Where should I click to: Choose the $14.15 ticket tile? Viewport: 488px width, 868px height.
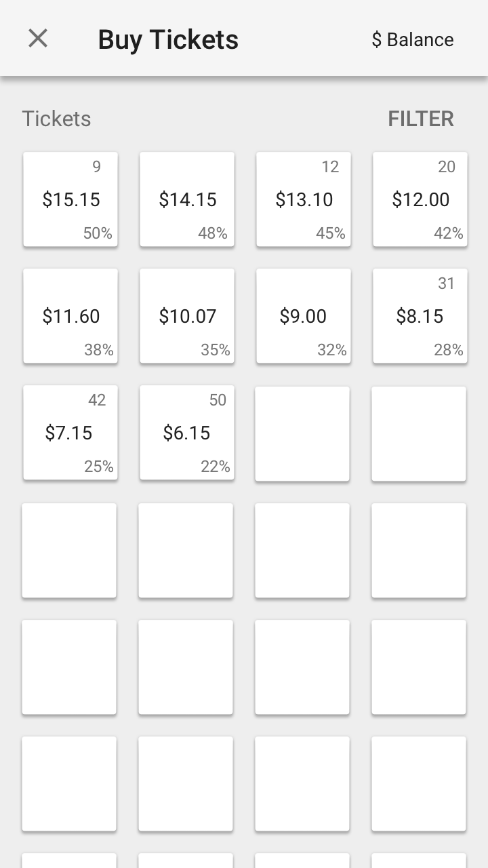187,199
